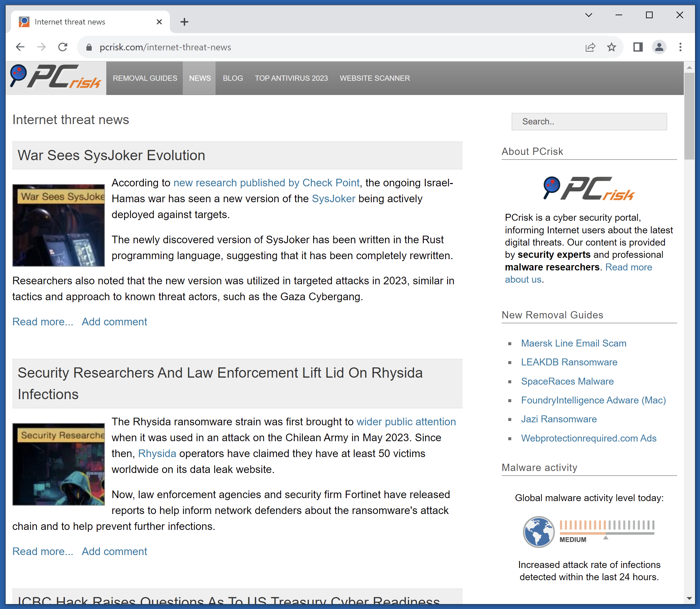The width and height of the screenshot is (700, 609).
Task: Open the Rhysida Infections headline
Action: pos(220,383)
